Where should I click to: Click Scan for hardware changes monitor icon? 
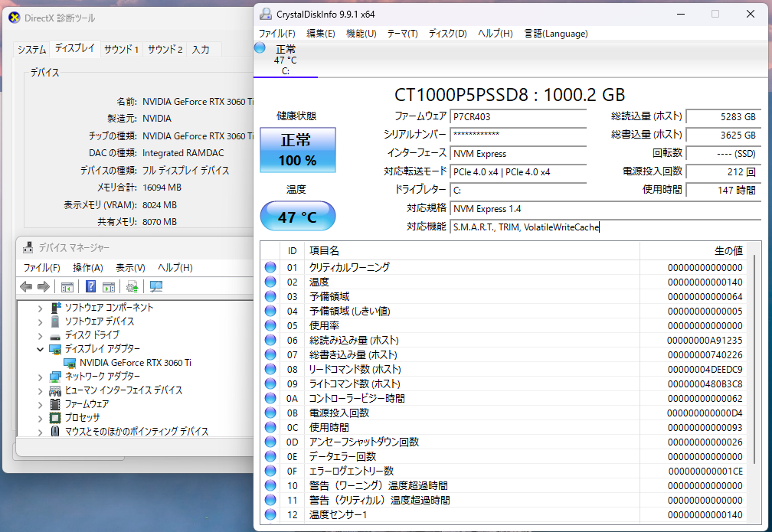156,286
